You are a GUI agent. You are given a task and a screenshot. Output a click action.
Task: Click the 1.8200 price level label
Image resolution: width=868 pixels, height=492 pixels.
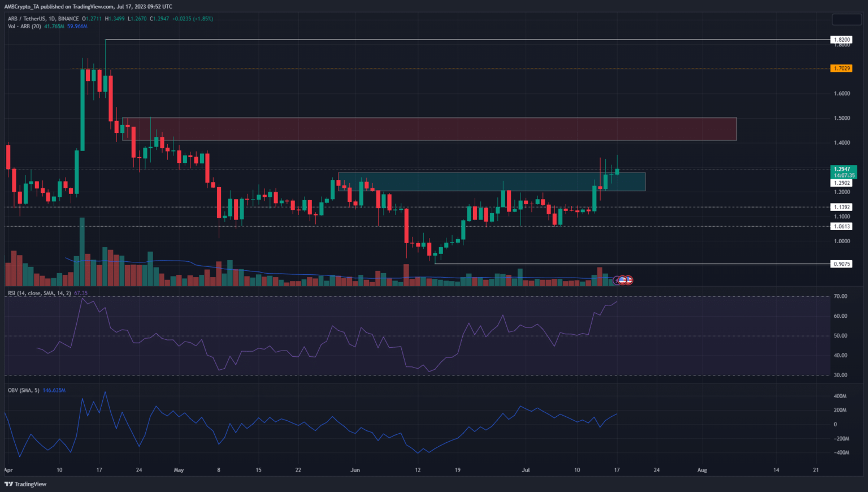pyautogui.click(x=841, y=40)
